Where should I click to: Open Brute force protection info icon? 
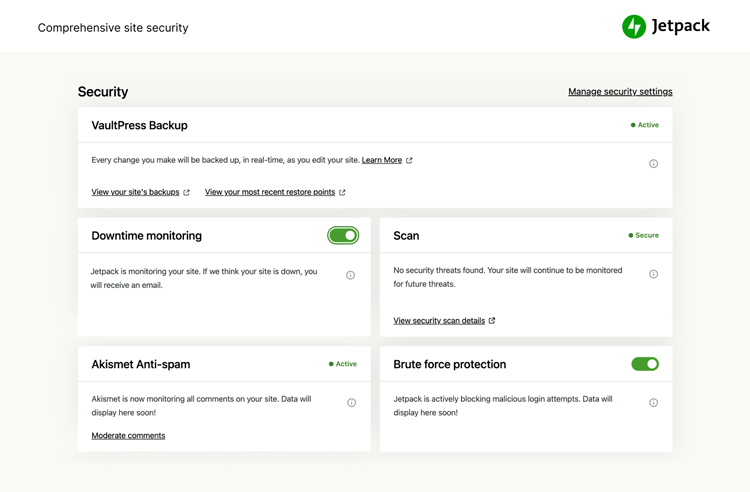[x=653, y=403]
